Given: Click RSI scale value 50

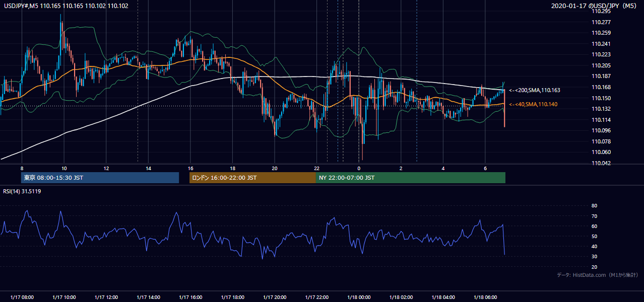Looking at the screenshot, I should (x=595, y=236).
